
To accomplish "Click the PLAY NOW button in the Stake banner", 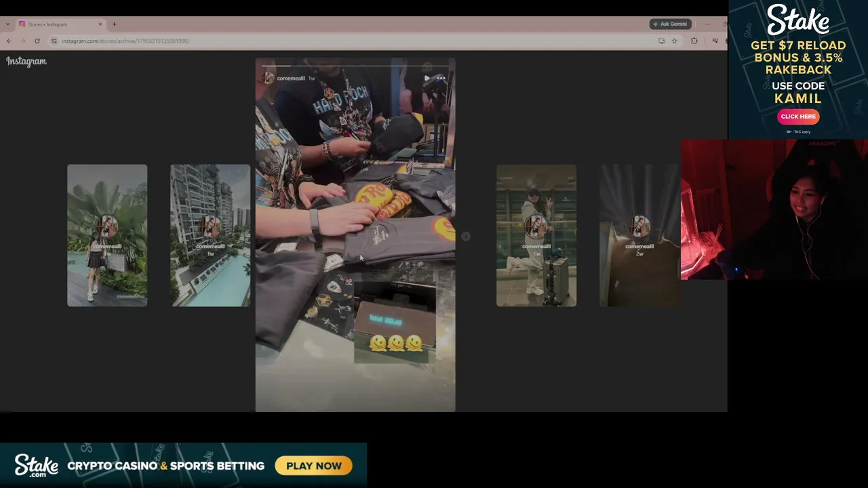I will 314,466.
